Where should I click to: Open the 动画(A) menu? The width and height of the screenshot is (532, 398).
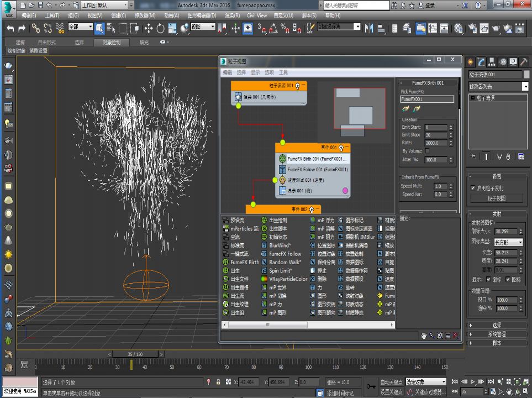click(x=172, y=15)
